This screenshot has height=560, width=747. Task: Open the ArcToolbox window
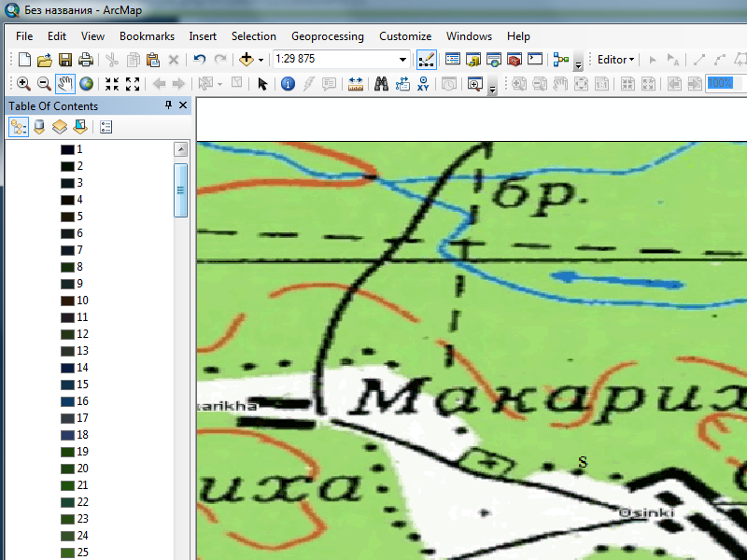coord(514,61)
